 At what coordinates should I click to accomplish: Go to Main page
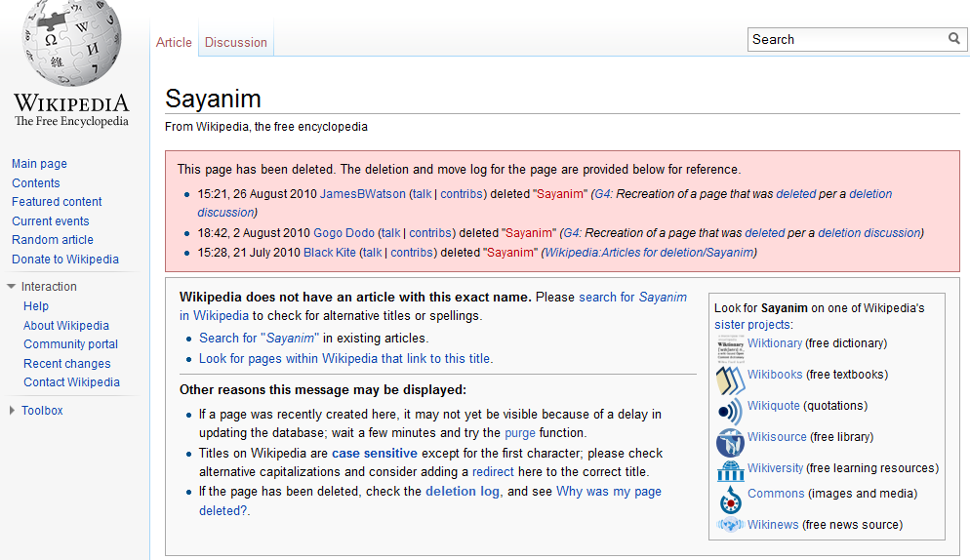click(40, 163)
